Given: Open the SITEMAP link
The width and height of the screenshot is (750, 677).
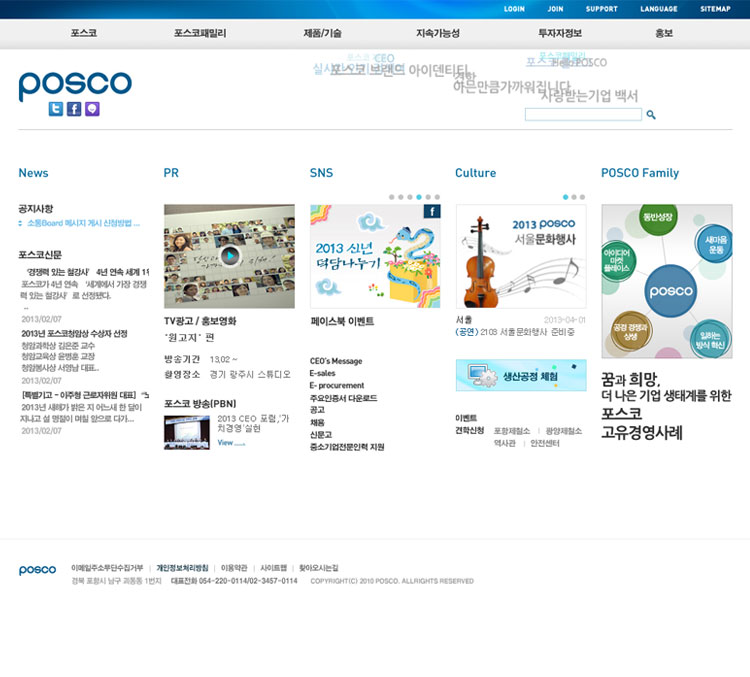Looking at the screenshot, I should 715,9.
